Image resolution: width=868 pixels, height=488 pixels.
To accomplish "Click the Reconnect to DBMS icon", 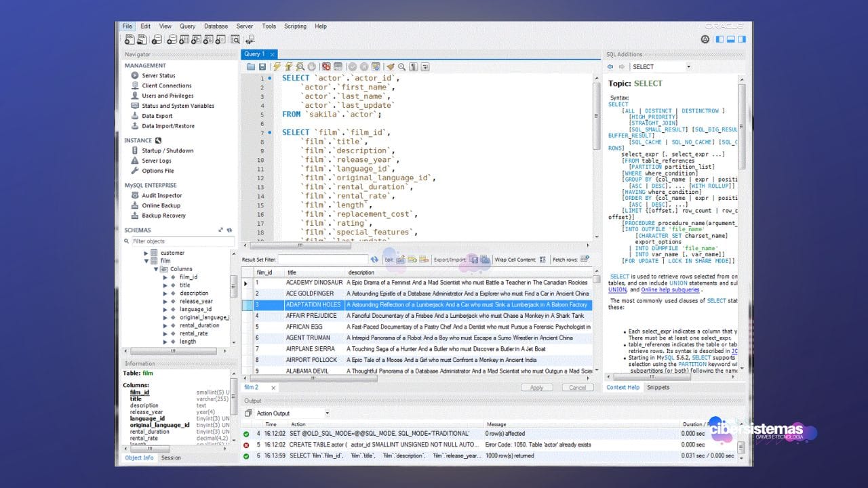I will coord(250,39).
